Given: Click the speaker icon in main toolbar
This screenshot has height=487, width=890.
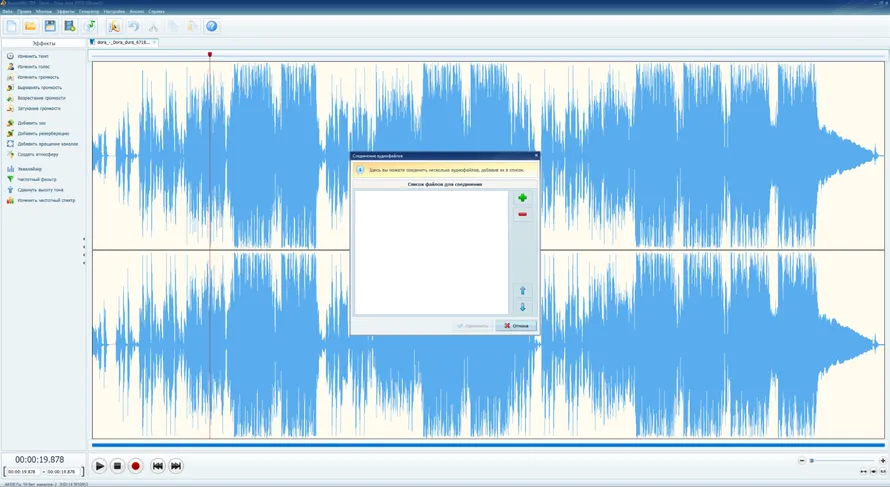Looking at the screenshot, I should point(114,26).
